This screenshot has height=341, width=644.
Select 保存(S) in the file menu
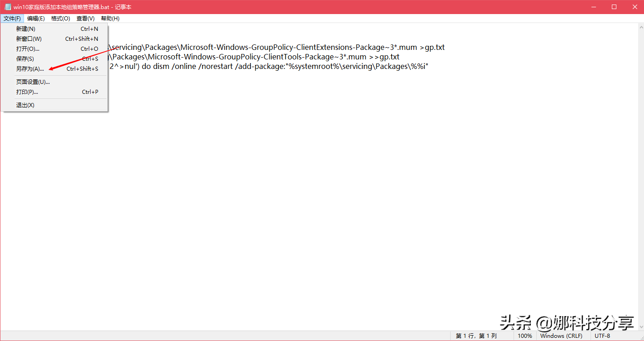(x=54, y=59)
